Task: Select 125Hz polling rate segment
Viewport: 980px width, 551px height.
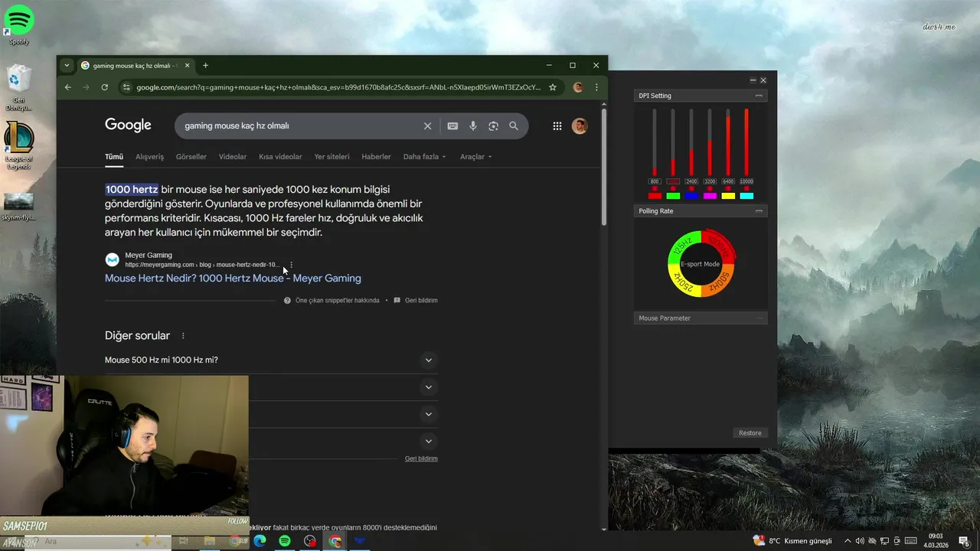Action: point(681,246)
